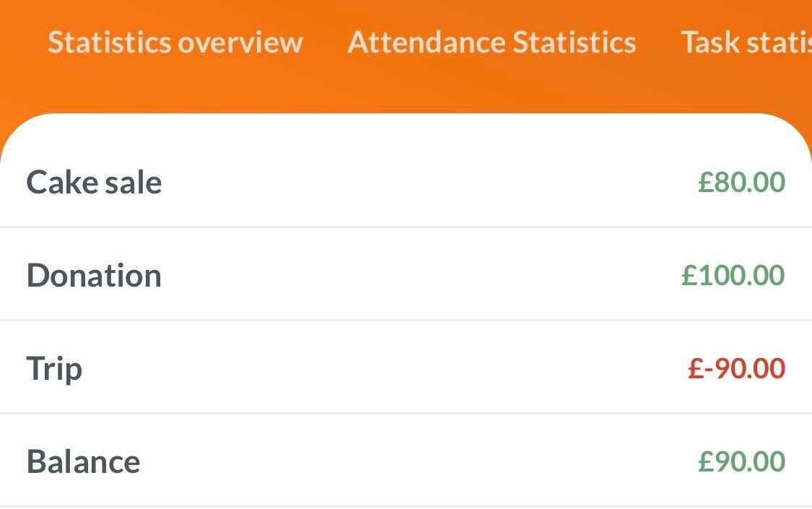This screenshot has height=509, width=812.
Task: Switch to the Statistics overview tab
Action: (175, 42)
